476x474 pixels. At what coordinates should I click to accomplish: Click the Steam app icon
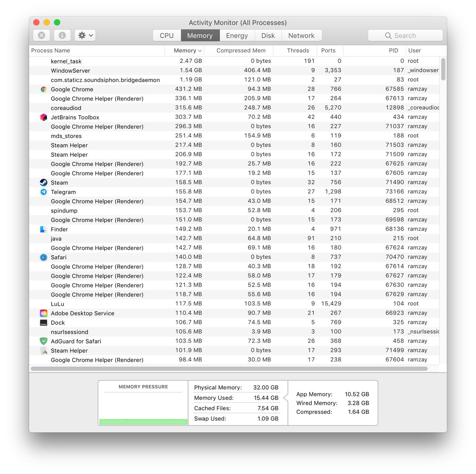coord(44,182)
